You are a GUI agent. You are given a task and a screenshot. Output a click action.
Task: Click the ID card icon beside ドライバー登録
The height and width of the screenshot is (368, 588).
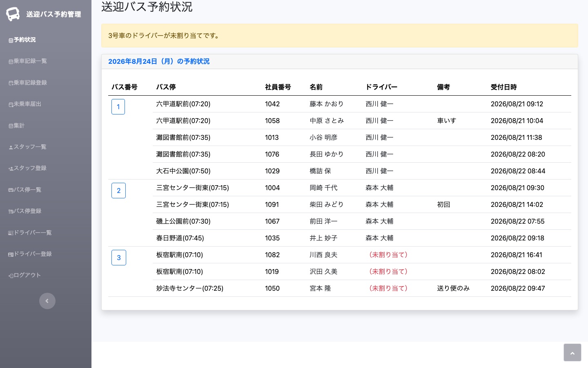[11, 254]
